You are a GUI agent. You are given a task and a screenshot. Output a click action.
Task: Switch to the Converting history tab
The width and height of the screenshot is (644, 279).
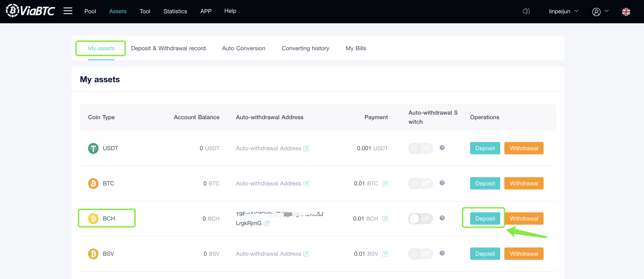(305, 48)
